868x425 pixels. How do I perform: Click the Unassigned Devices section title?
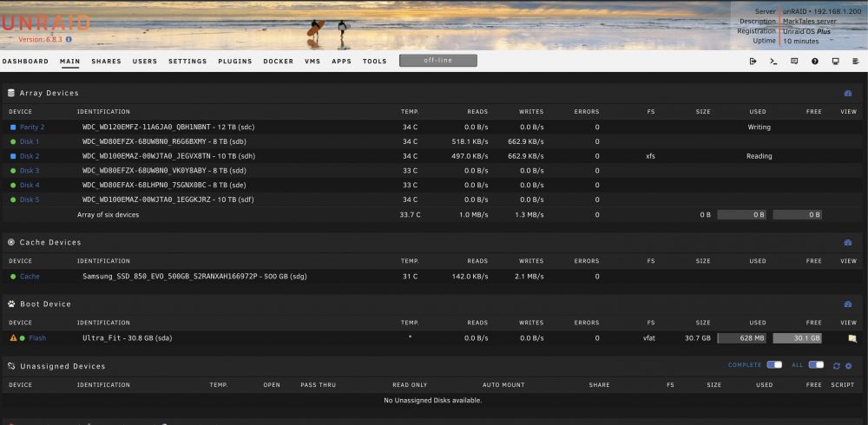[x=62, y=366]
